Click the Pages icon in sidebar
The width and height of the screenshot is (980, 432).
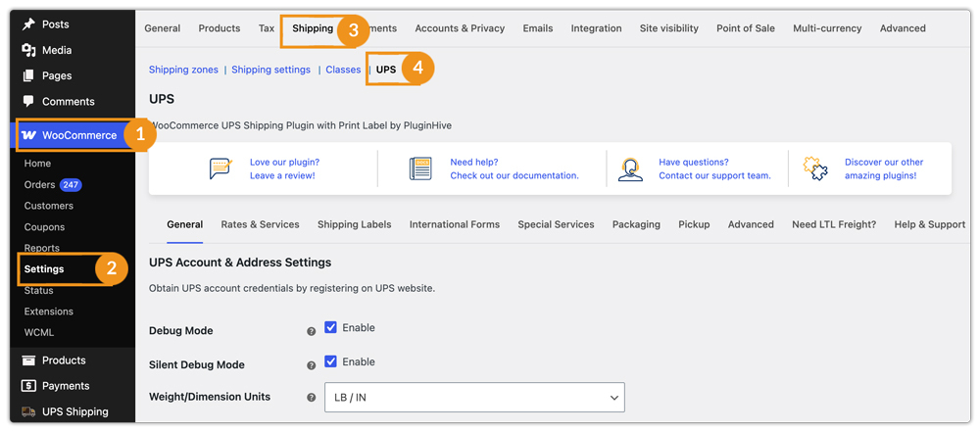(x=28, y=75)
